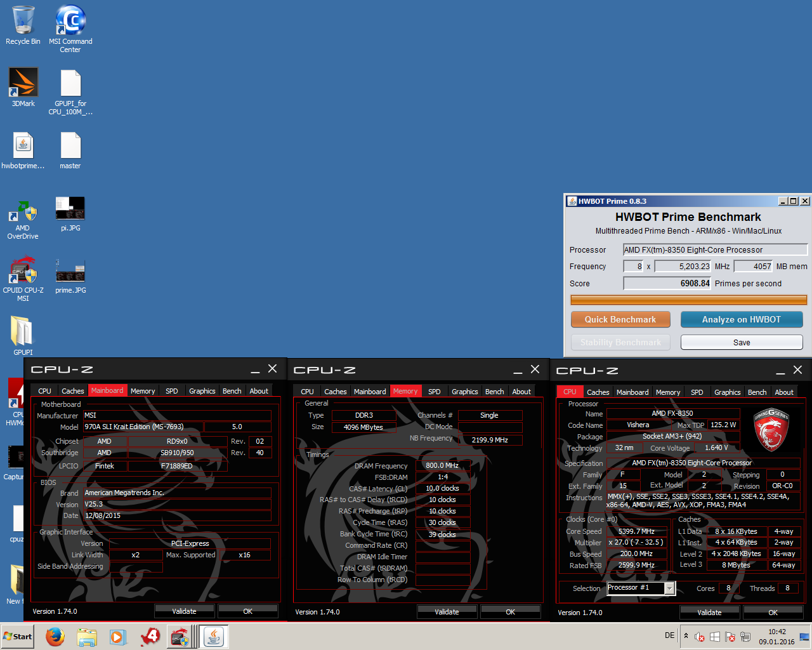Viewport: 812px width, 650px height.
Task: Click the HWBOT Processor name field
Action: (x=715, y=249)
